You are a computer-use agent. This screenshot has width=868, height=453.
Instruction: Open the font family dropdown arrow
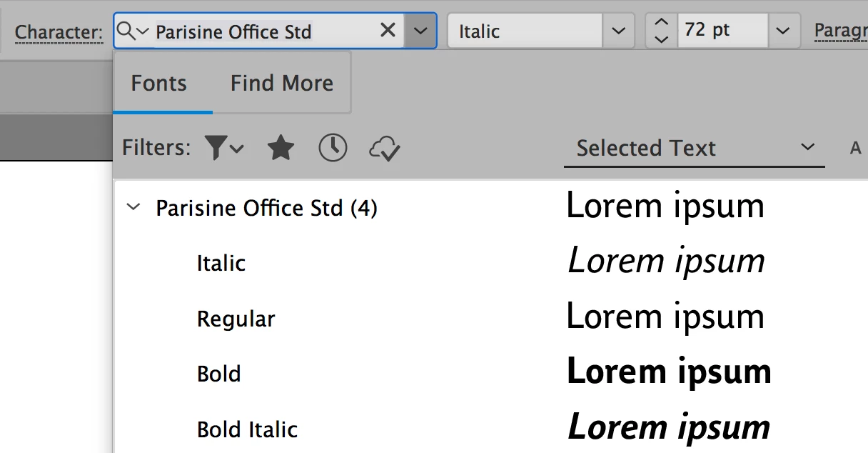[x=420, y=31]
